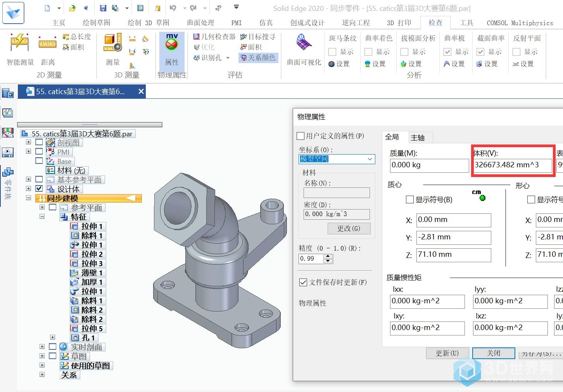Check 质心 显示符号(B) checkbox

[x=410, y=199]
